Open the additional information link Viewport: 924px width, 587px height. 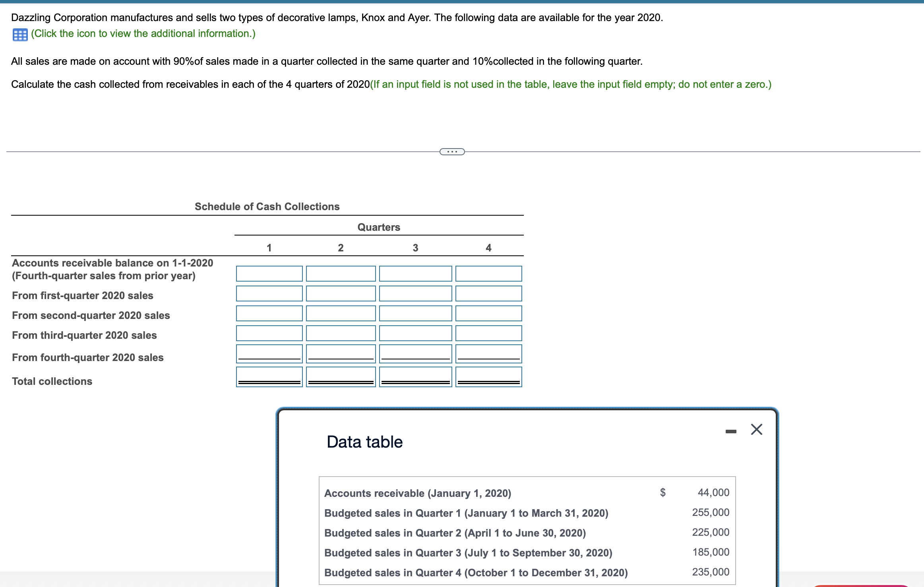pos(143,34)
